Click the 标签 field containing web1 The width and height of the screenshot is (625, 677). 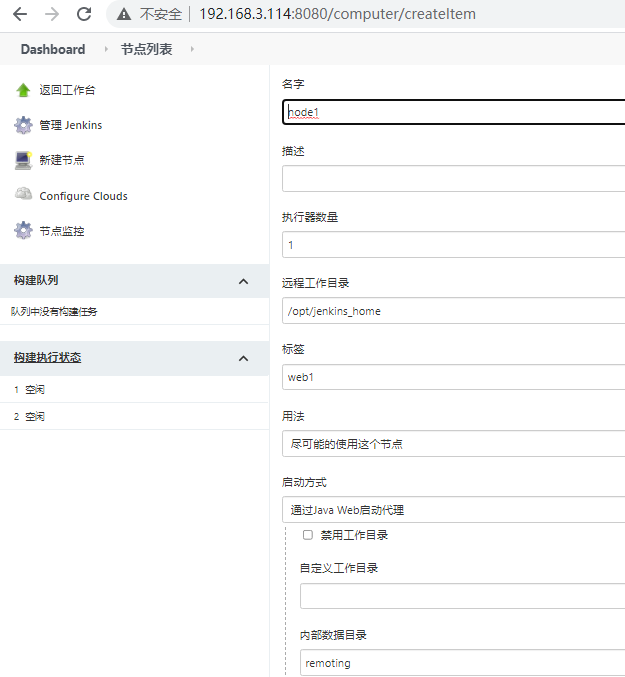(x=454, y=377)
